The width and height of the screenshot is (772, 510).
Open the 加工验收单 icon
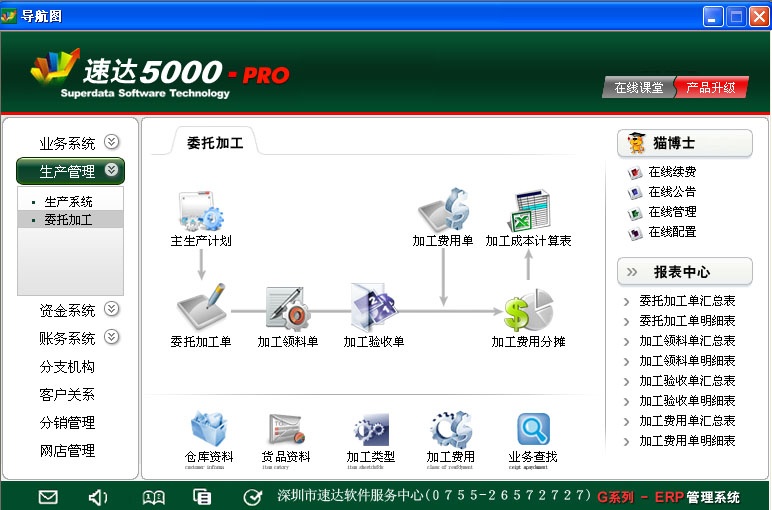point(373,307)
